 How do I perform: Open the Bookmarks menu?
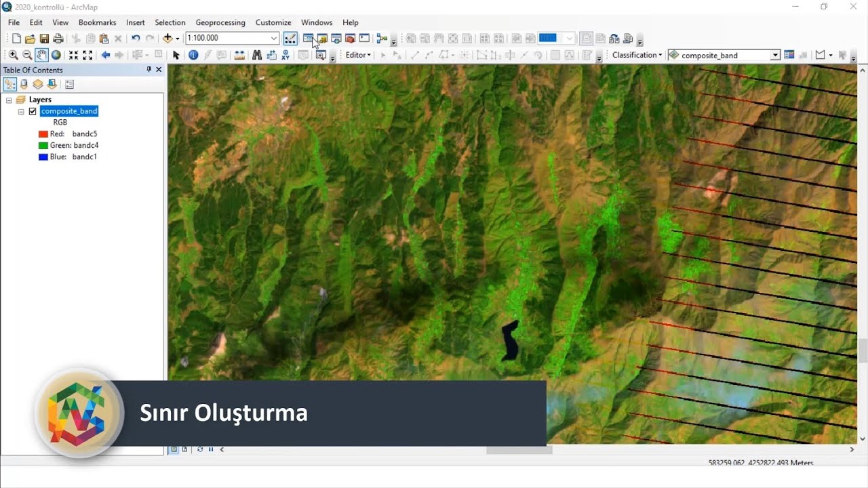(97, 22)
